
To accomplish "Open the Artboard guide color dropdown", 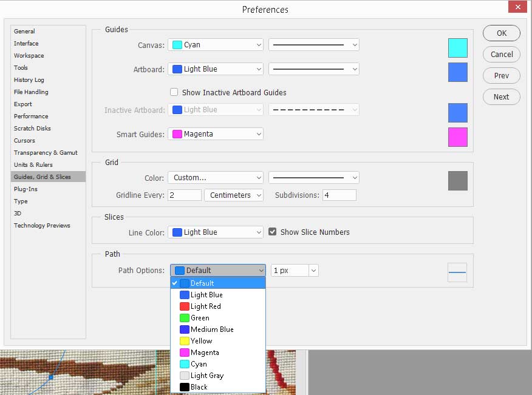I will [x=216, y=69].
